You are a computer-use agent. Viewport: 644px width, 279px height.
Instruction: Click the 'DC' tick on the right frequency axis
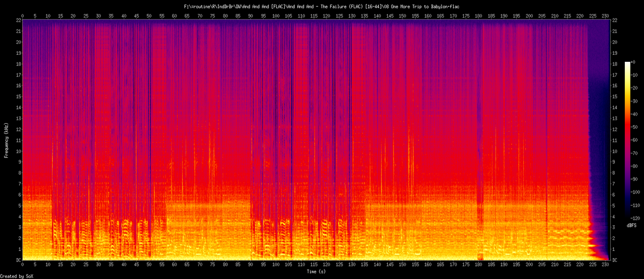(614, 260)
